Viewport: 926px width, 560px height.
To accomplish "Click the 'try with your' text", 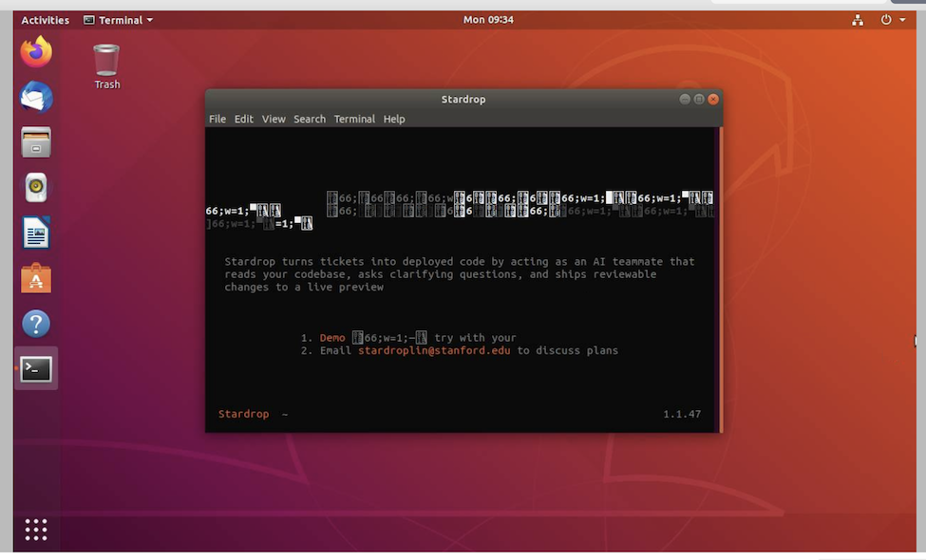I will click(x=475, y=338).
